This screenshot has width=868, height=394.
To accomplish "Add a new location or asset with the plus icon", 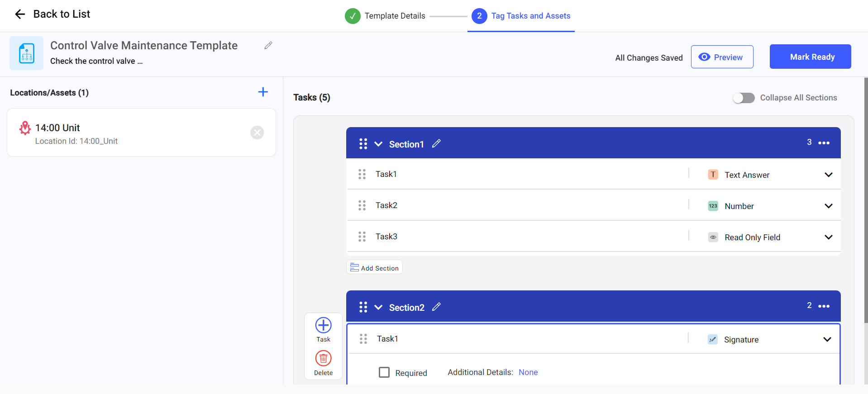I will 263,92.
